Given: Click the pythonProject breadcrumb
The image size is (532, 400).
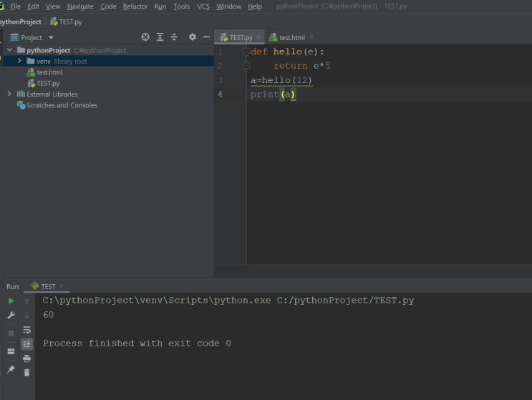Looking at the screenshot, I should click(x=20, y=22).
